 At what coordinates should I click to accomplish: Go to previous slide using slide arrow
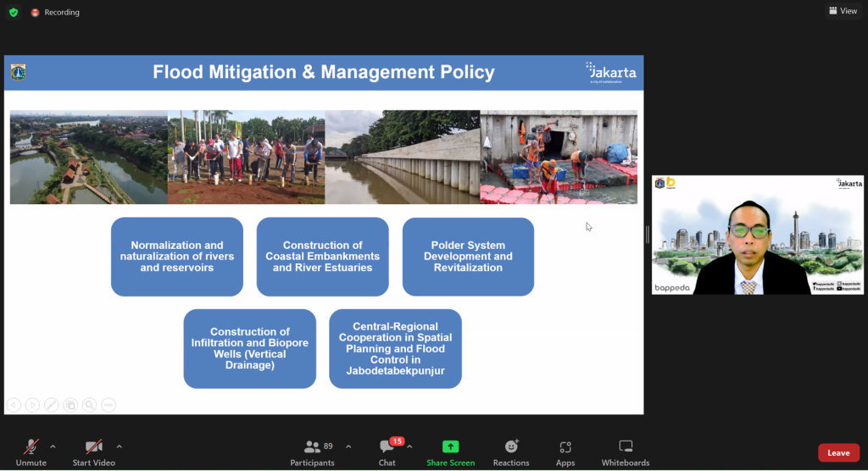(x=14, y=405)
